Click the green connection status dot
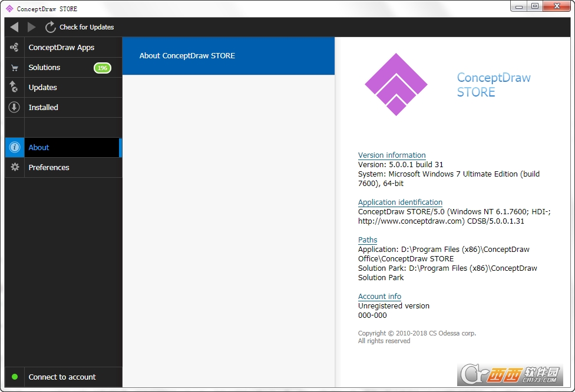The width and height of the screenshot is (575, 392). pos(15,377)
